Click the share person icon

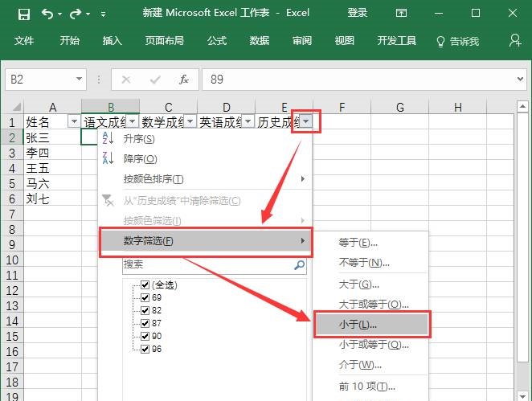pyautogui.click(x=515, y=40)
